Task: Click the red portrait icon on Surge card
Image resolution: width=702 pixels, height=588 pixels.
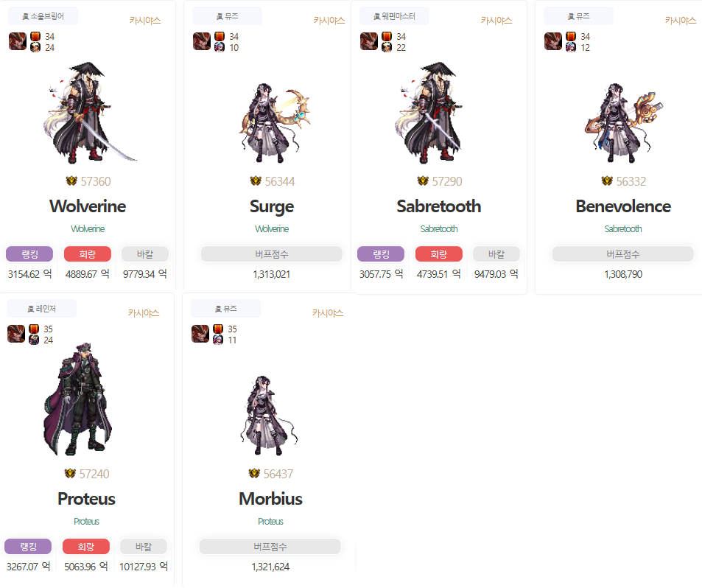Action: [202, 42]
